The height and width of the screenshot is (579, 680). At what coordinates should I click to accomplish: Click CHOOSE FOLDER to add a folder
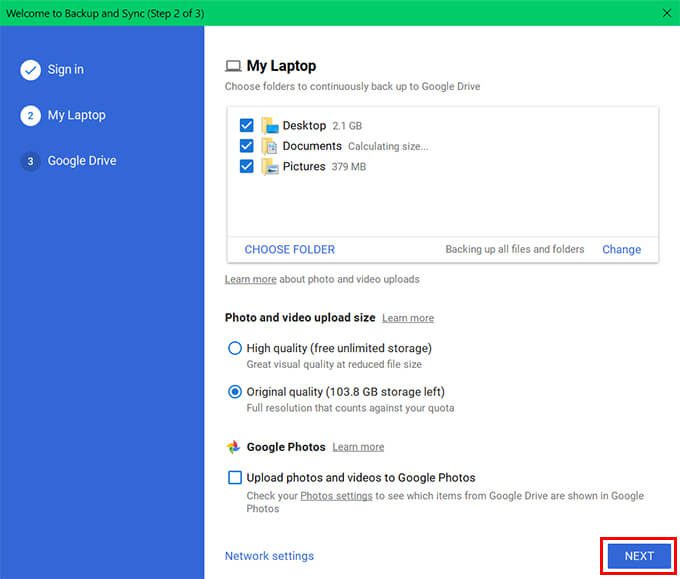(289, 250)
